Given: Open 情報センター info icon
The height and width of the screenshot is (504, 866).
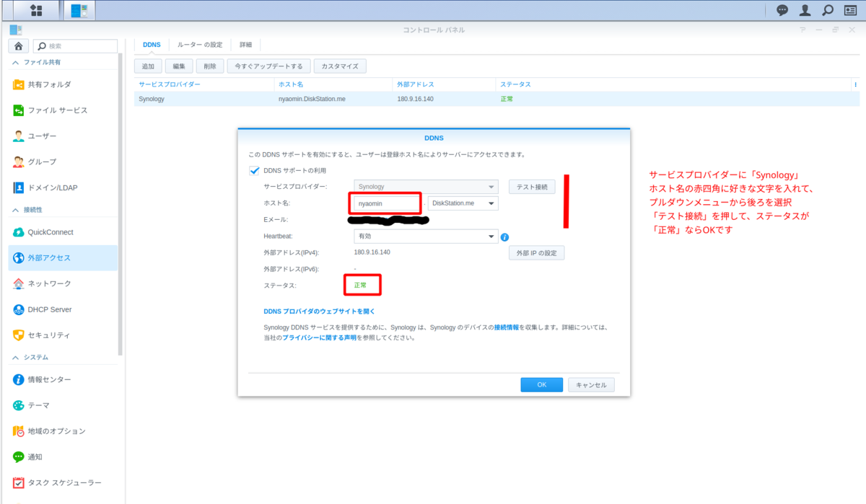Looking at the screenshot, I should coord(19,379).
